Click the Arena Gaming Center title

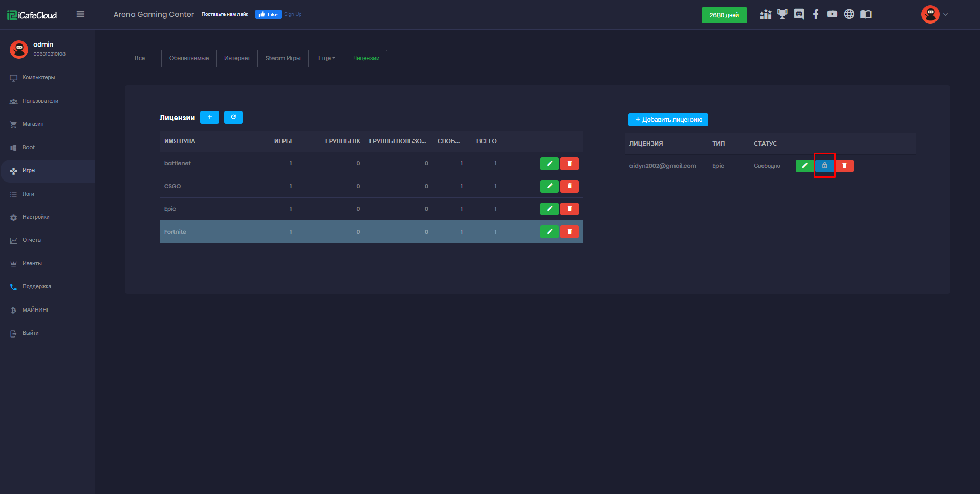[154, 14]
